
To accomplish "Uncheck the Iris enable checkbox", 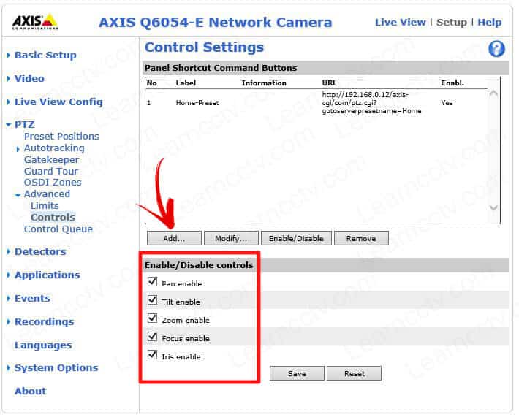I will [x=153, y=355].
